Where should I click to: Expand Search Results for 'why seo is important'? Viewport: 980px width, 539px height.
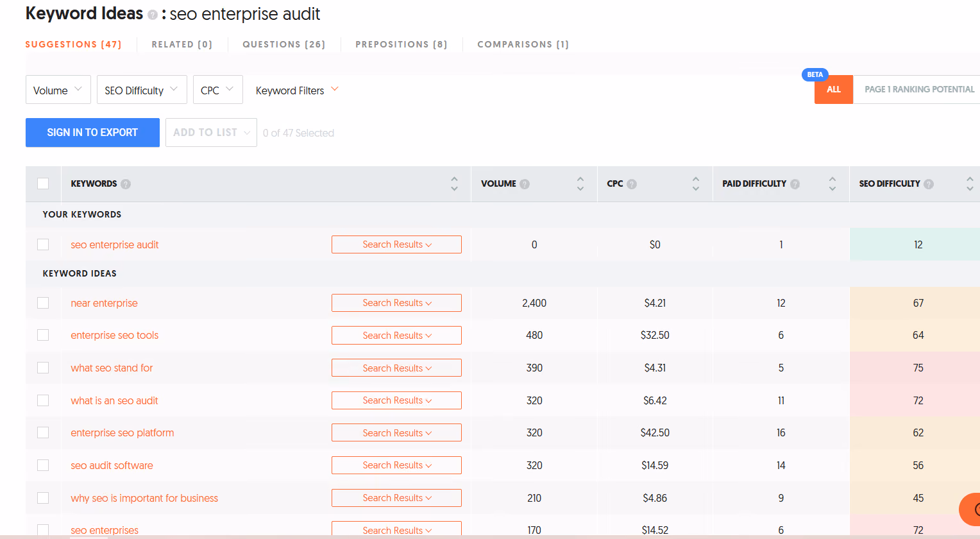click(396, 498)
